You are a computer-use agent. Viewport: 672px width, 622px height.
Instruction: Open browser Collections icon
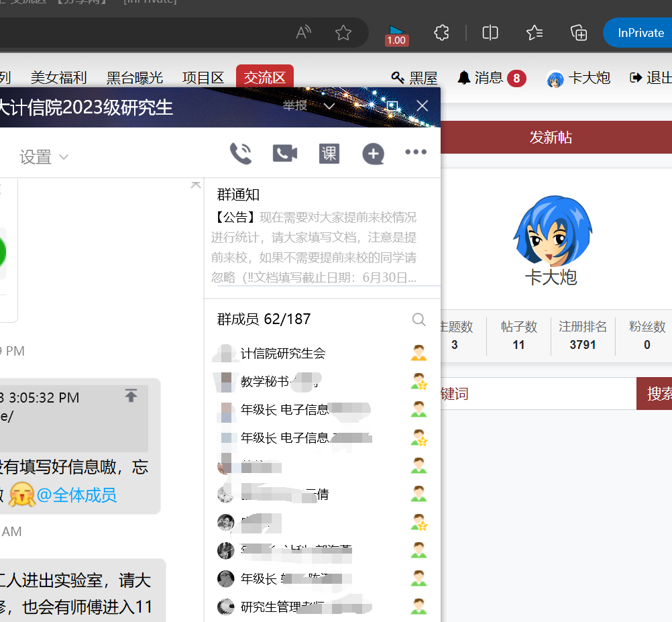coord(579,33)
